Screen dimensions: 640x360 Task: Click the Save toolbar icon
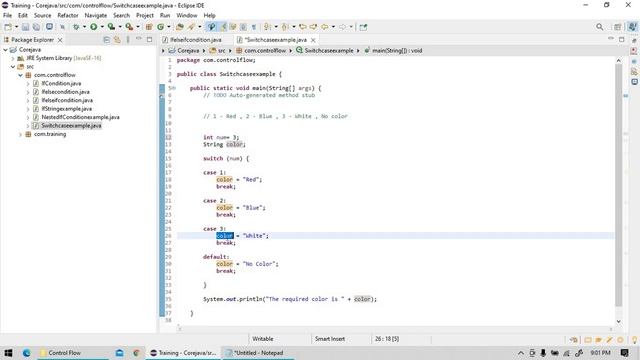(25, 27)
